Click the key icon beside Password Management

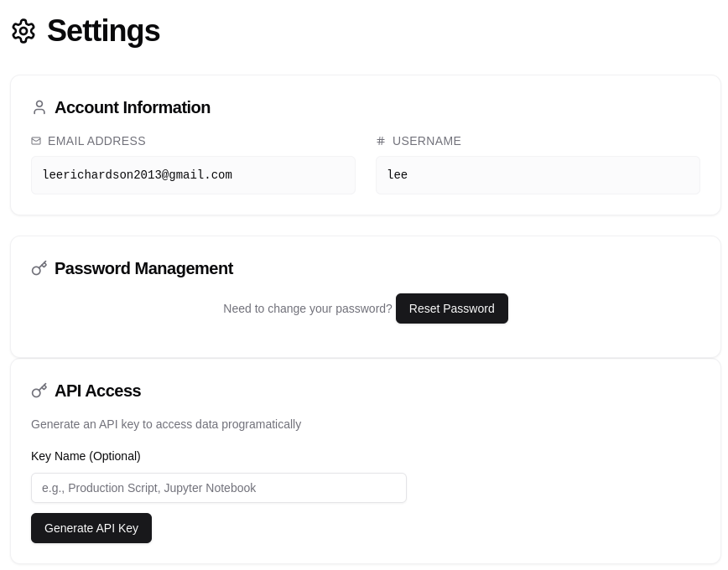click(x=39, y=268)
